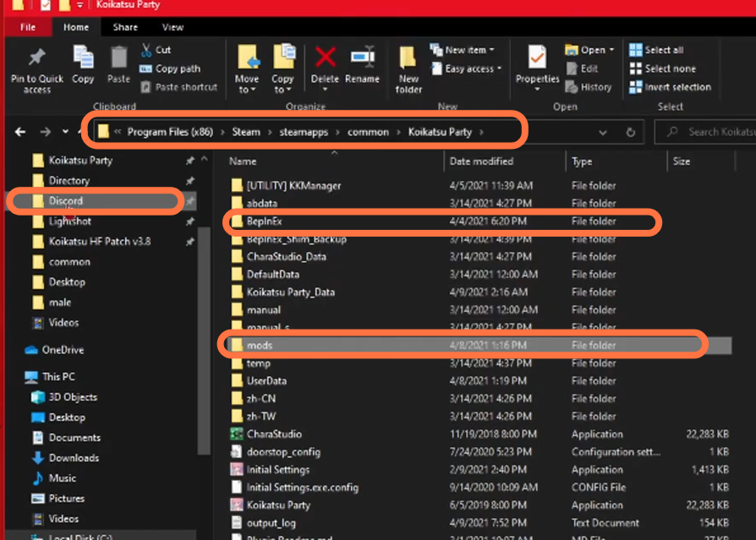This screenshot has width=756, height=540.
Task: Open Pictures under This PC
Action: click(x=67, y=498)
